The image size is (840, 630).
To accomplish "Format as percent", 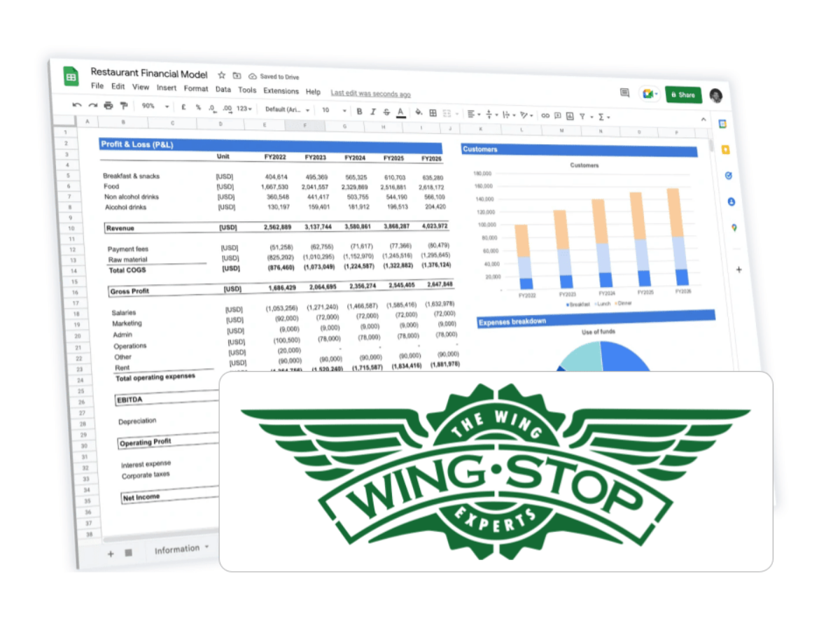I will click(198, 108).
